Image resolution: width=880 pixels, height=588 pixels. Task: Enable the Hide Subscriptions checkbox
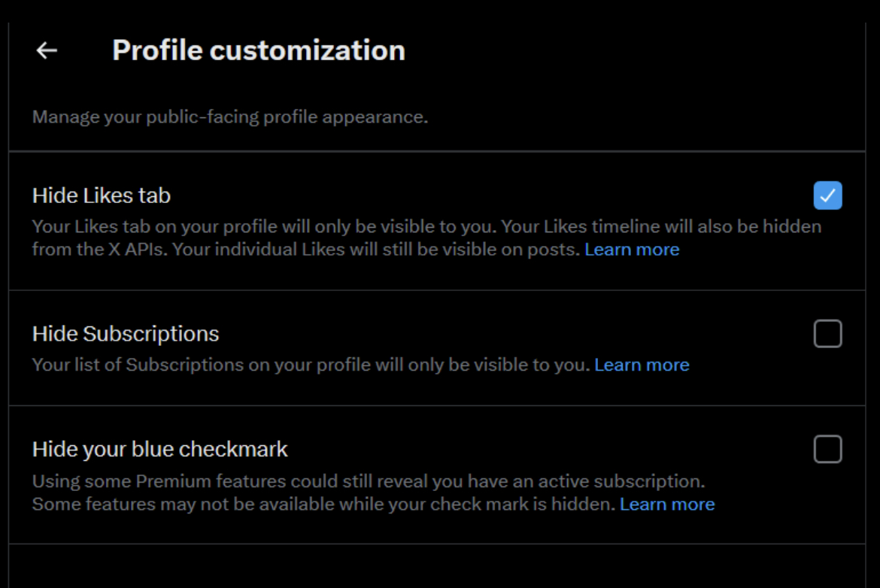[827, 334]
